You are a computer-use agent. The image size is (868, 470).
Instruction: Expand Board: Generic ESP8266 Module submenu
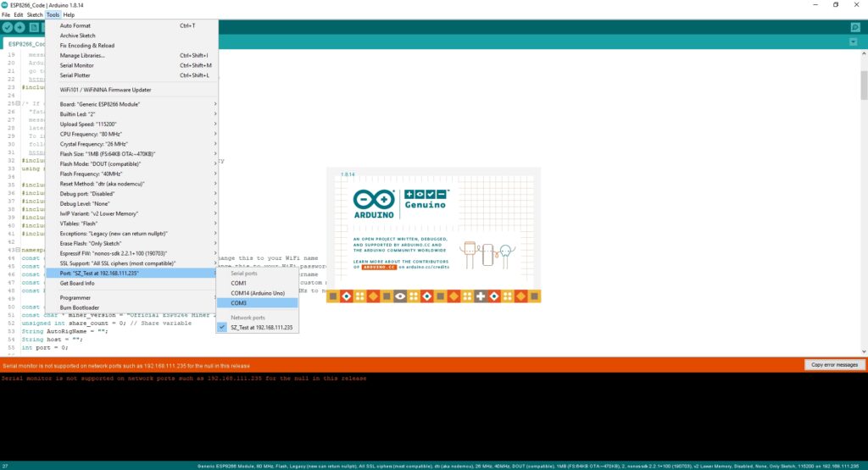click(x=131, y=104)
